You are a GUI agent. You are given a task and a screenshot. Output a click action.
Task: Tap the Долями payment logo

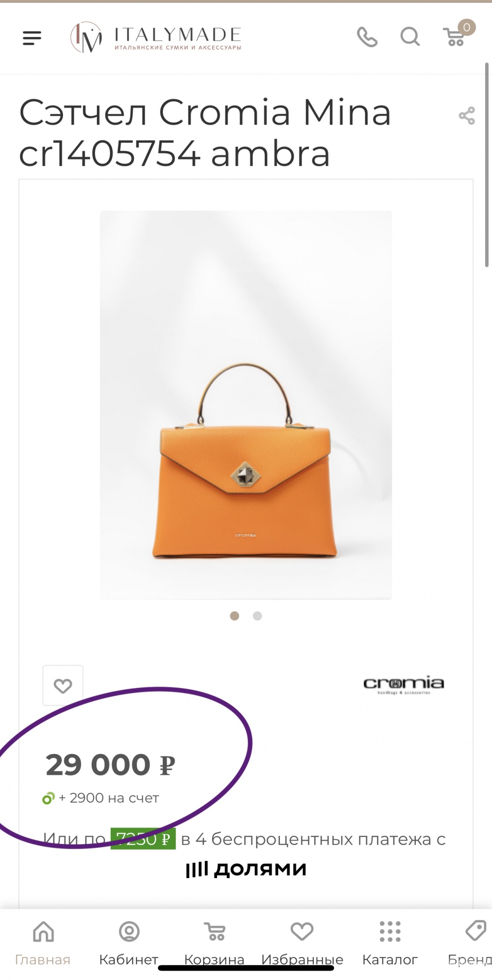pos(246,869)
